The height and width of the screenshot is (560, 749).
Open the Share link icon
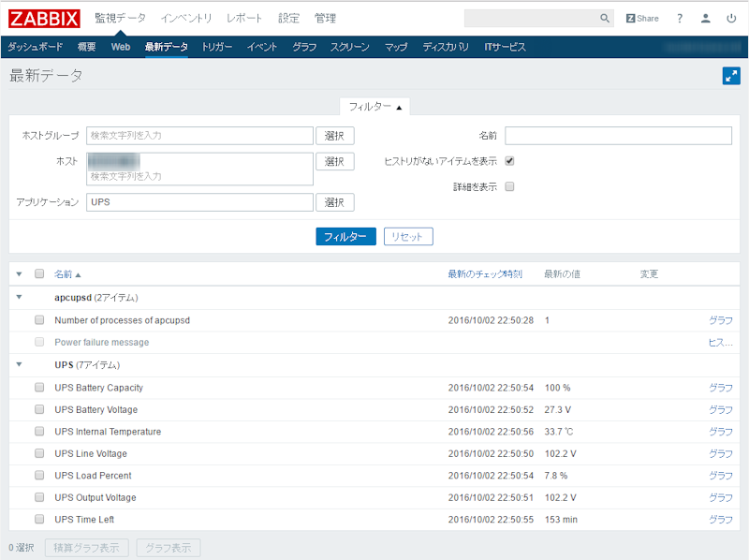(x=641, y=17)
